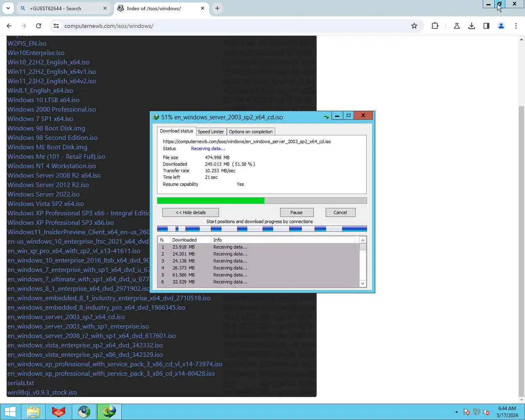Open the serials.txt link
This screenshot has width=525, height=420.
pos(21,383)
